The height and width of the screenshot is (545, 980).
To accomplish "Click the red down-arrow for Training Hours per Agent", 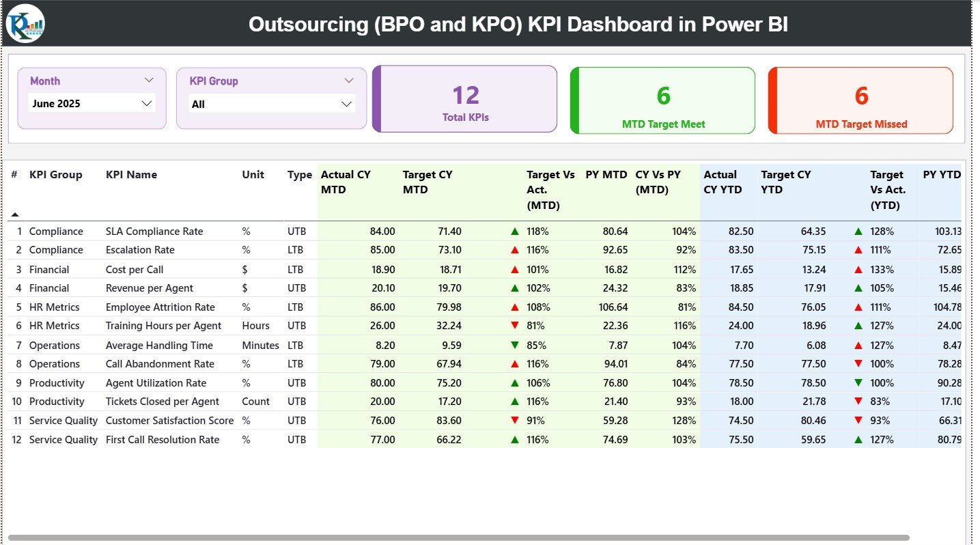I will (516, 326).
